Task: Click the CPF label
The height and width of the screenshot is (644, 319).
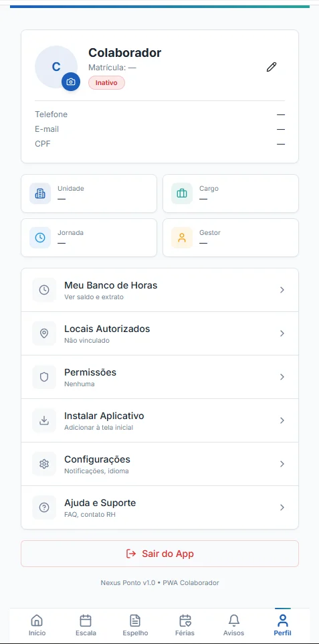Action: tap(43, 144)
